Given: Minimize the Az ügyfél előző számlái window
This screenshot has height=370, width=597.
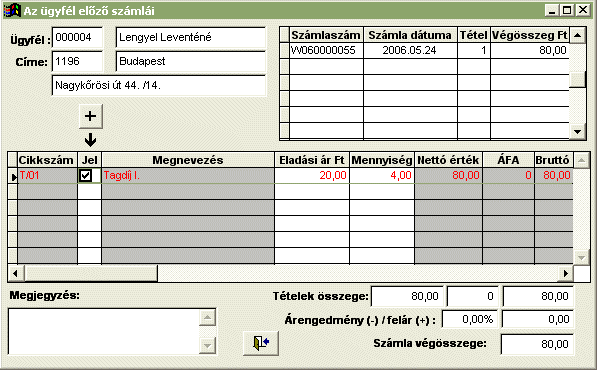Looking at the screenshot, I should (x=551, y=10).
